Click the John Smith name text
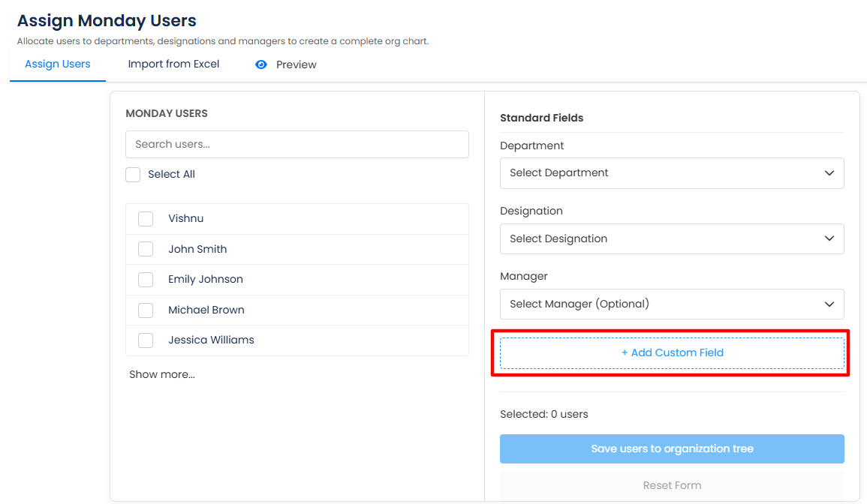The image size is (867, 504). pyautogui.click(x=197, y=249)
